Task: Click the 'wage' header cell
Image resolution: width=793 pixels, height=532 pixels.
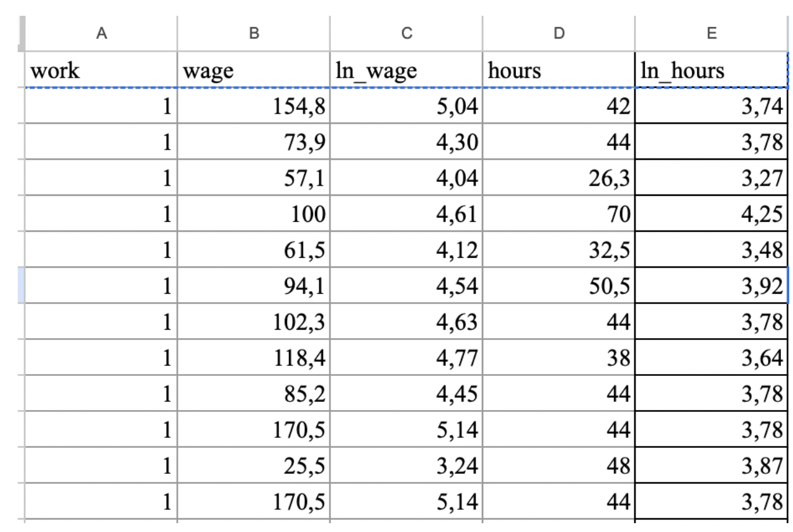Action: click(254, 71)
